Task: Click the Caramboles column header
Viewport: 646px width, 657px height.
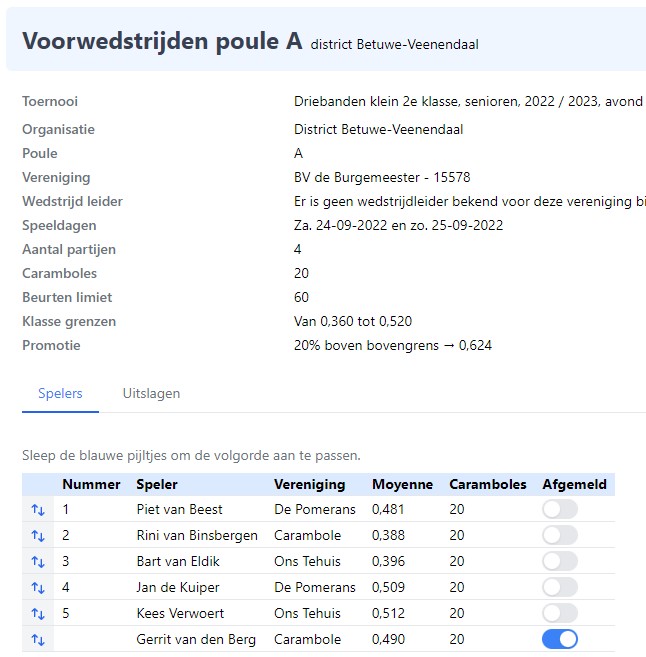Action: point(488,484)
